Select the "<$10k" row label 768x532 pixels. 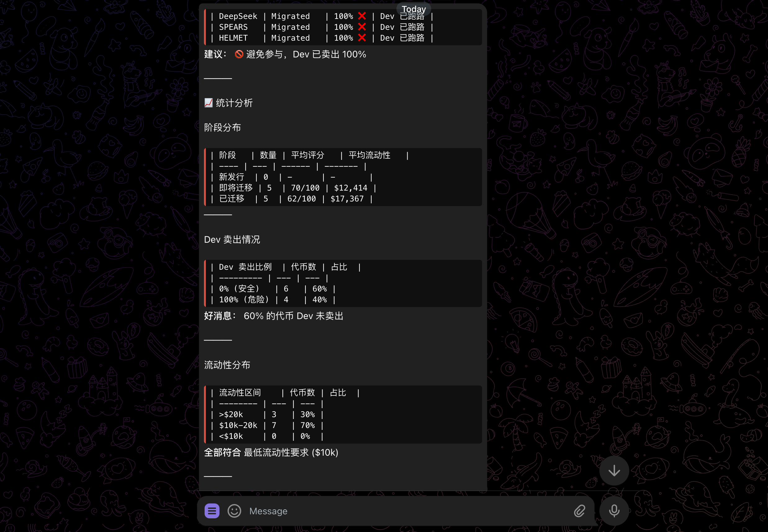coord(231,436)
